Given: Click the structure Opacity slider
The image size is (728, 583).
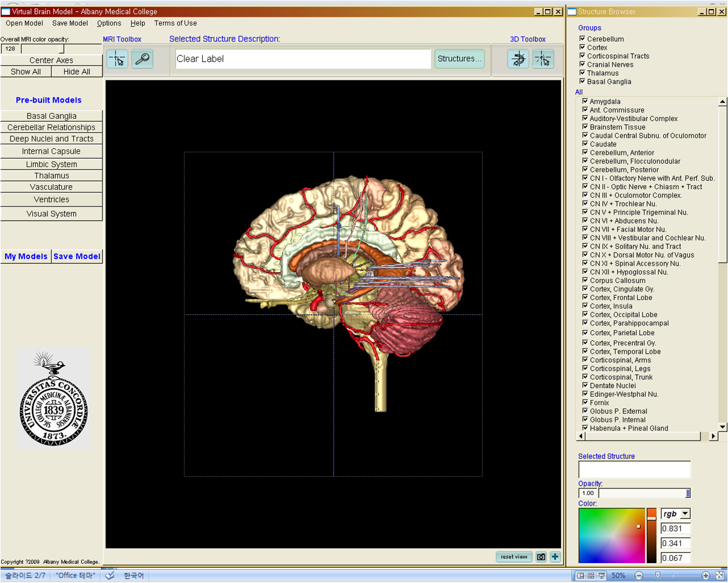Looking at the screenshot, I should [x=644, y=493].
